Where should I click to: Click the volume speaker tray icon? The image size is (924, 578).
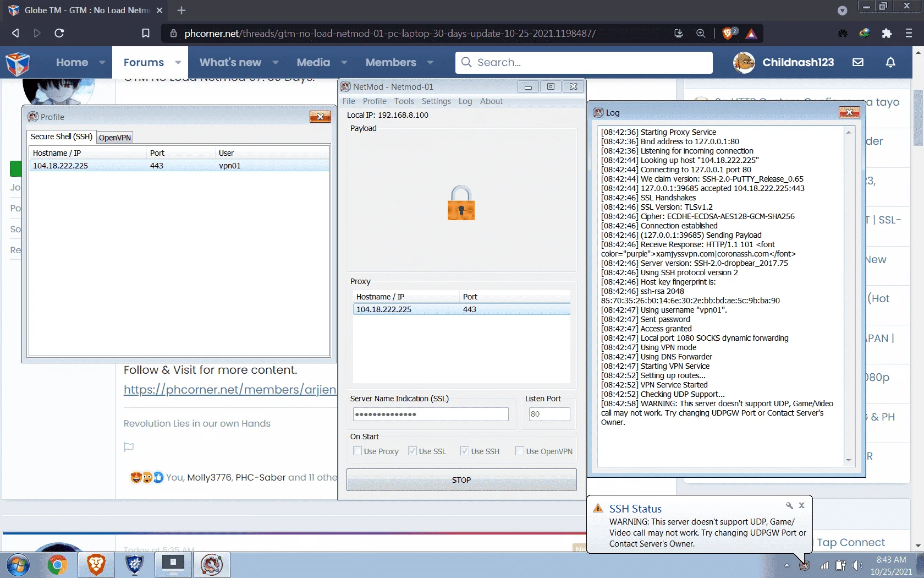pyautogui.click(x=857, y=565)
